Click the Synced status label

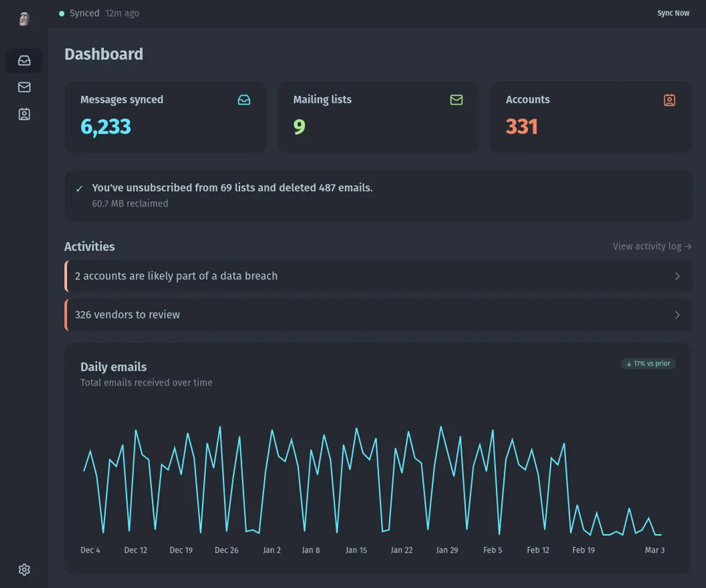click(x=85, y=13)
